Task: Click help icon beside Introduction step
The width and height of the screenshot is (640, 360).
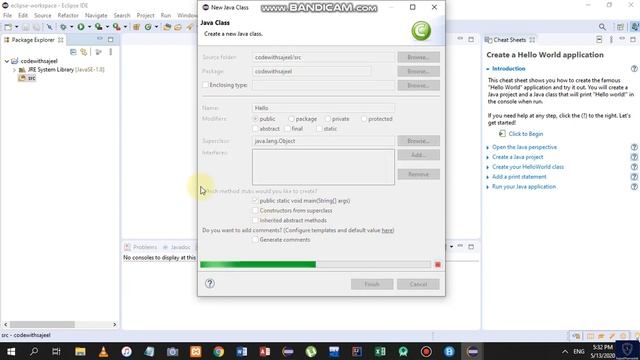Action: pos(634,69)
